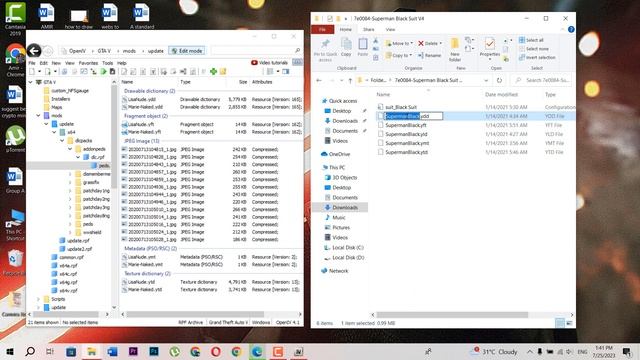Click the green play arrow icon in OpenIV toolbar
The height and width of the screenshot is (360, 640).
pyautogui.click(x=103, y=71)
